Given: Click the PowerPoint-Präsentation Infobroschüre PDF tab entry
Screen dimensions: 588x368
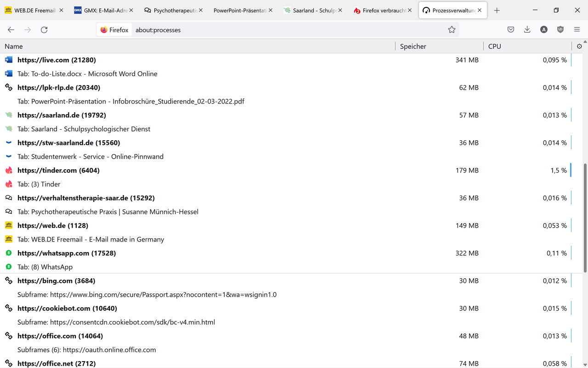Looking at the screenshot, I should pos(131,101).
